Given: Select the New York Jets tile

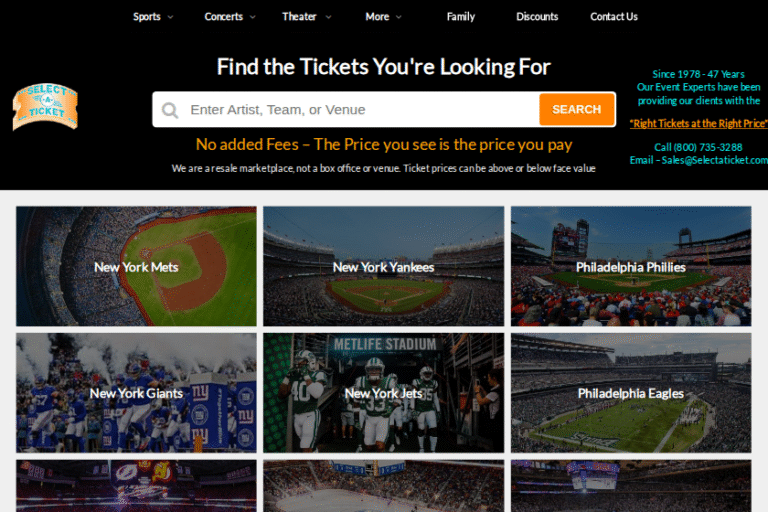Looking at the screenshot, I should [383, 393].
